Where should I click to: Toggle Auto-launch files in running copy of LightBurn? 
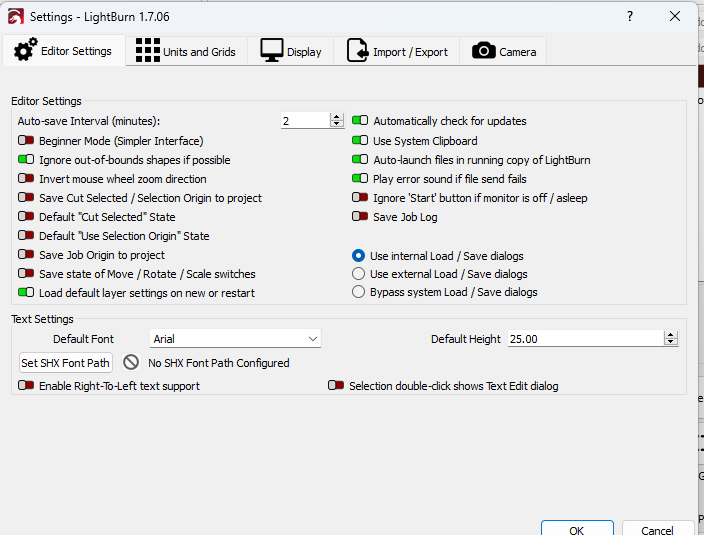pos(360,159)
